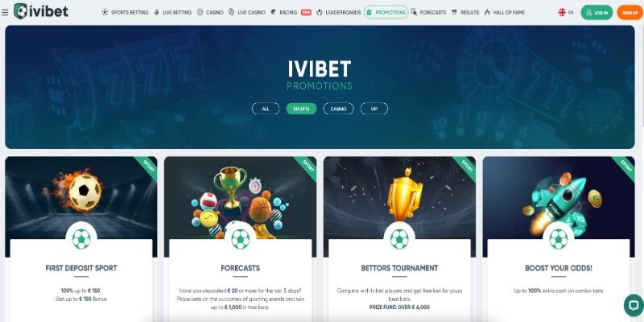Click the soccer ball icon on Forecasts card
Viewport: 644px width, 322px height.
[x=240, y=239]
